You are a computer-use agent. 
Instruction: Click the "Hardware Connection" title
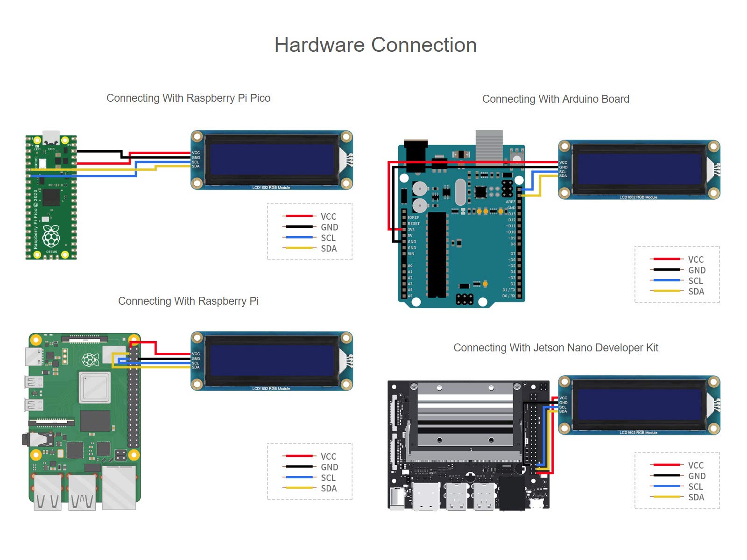tap(375, 45)
